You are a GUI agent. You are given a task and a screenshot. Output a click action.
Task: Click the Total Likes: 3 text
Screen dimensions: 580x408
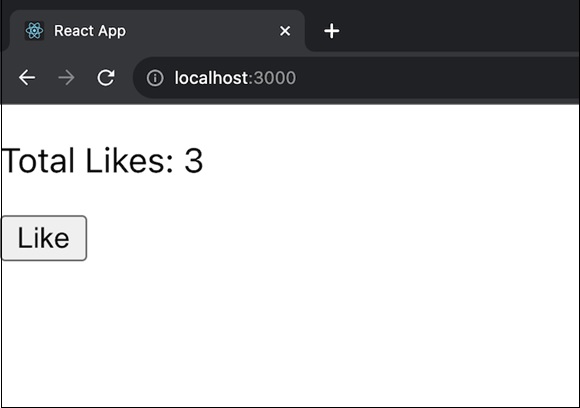(102, 161)
